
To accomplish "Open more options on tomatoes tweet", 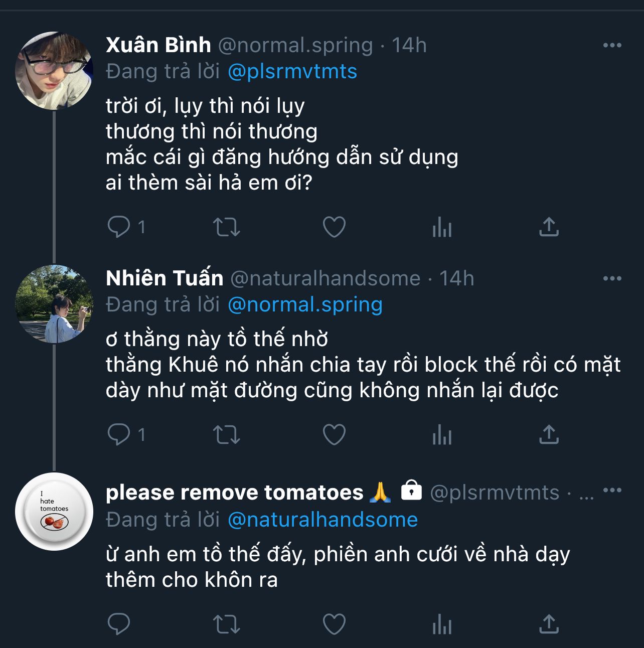I will [612, 491].
